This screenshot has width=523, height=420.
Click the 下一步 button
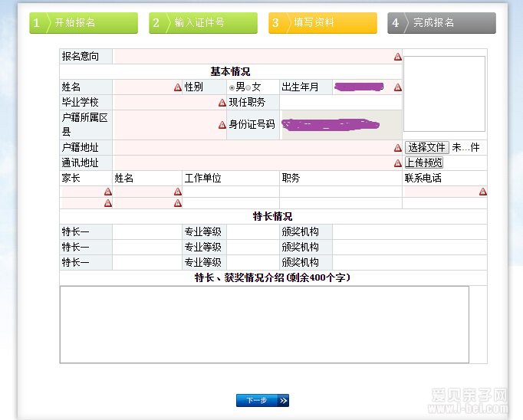262,400
